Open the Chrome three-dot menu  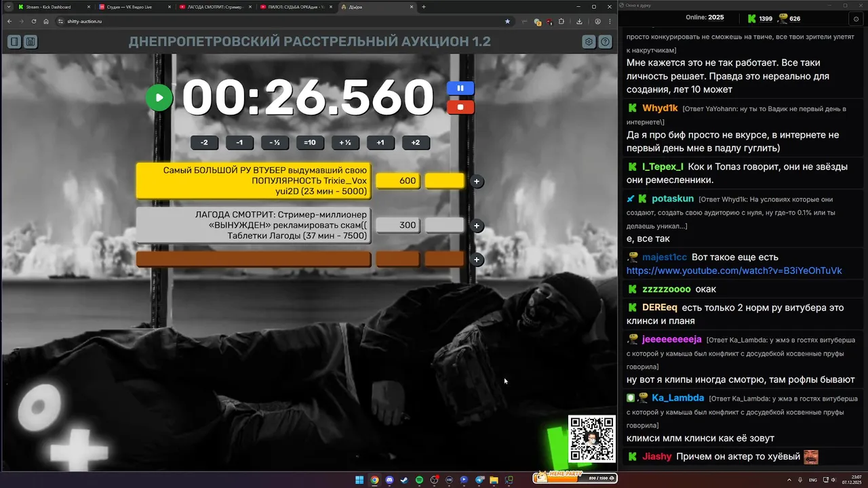click(610, 21)
